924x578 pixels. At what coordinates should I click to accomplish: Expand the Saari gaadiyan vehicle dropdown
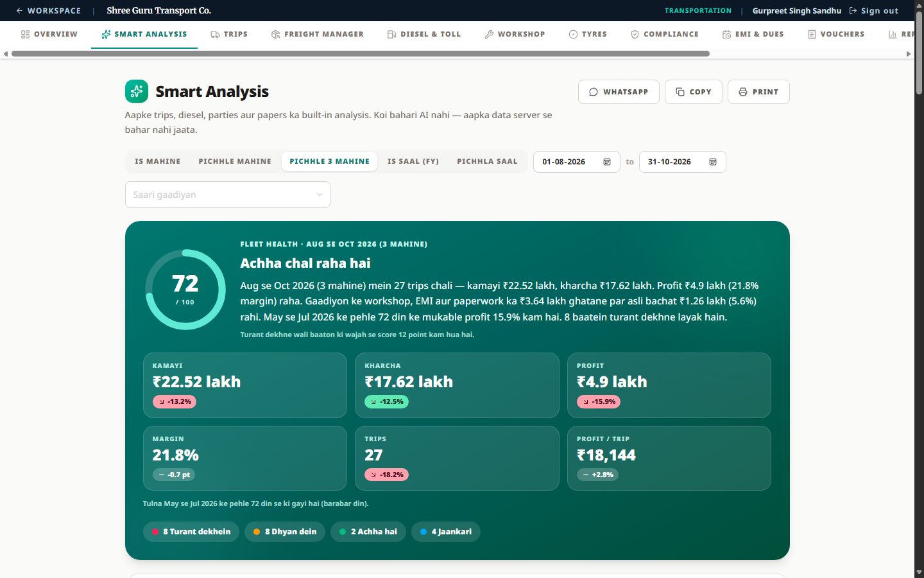[228, 195]
